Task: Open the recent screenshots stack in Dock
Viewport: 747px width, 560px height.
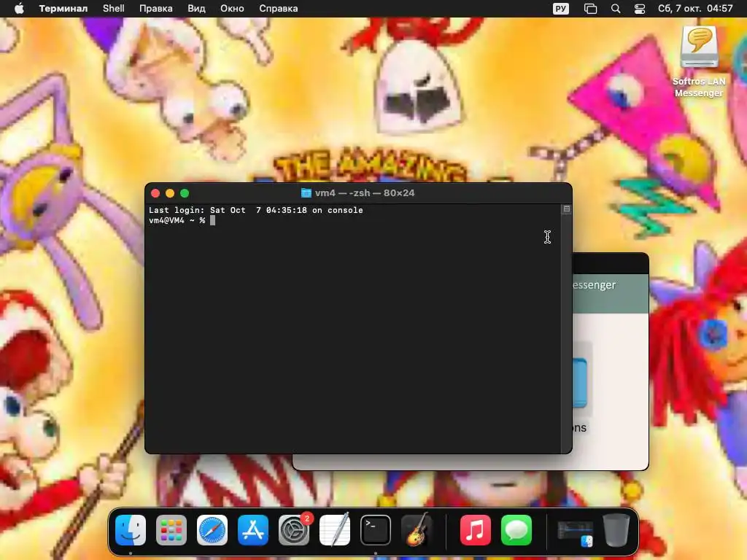Action: tap(576, 532)
